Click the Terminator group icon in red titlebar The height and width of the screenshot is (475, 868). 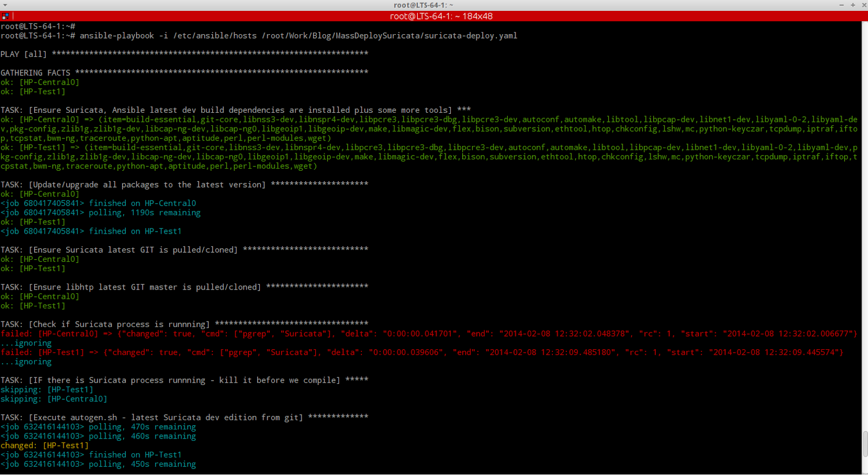(x=5, y=16)
